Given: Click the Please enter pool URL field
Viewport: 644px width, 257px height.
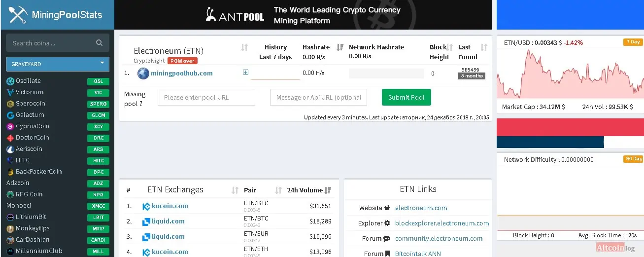Looking at the screenshot, I should pyautogui.click(x=206, y=97).
